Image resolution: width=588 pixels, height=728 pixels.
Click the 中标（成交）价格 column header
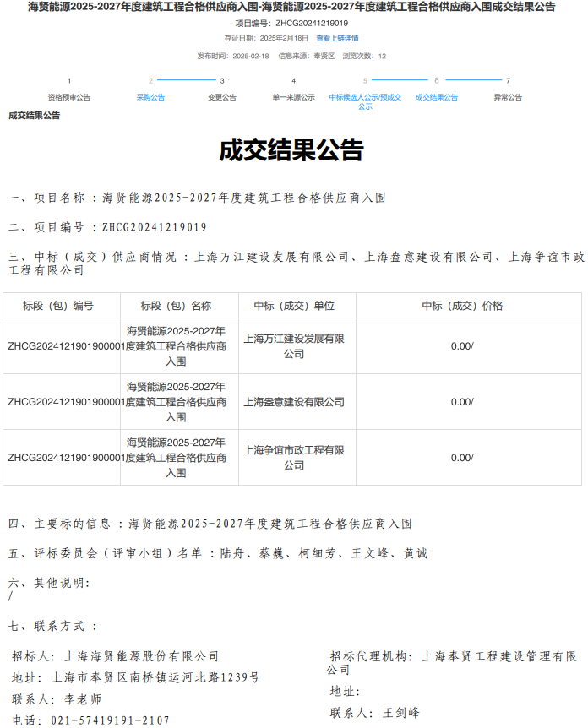(461, 306)
